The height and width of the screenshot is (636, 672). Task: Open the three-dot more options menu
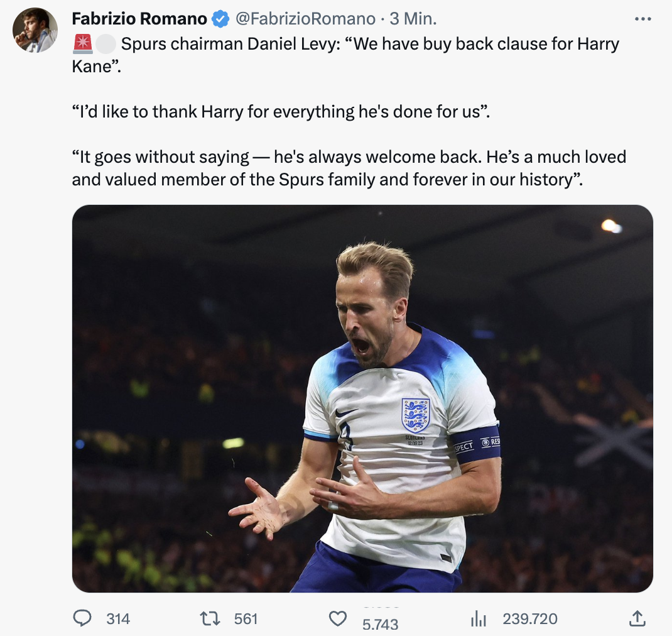tap(643, 19)
